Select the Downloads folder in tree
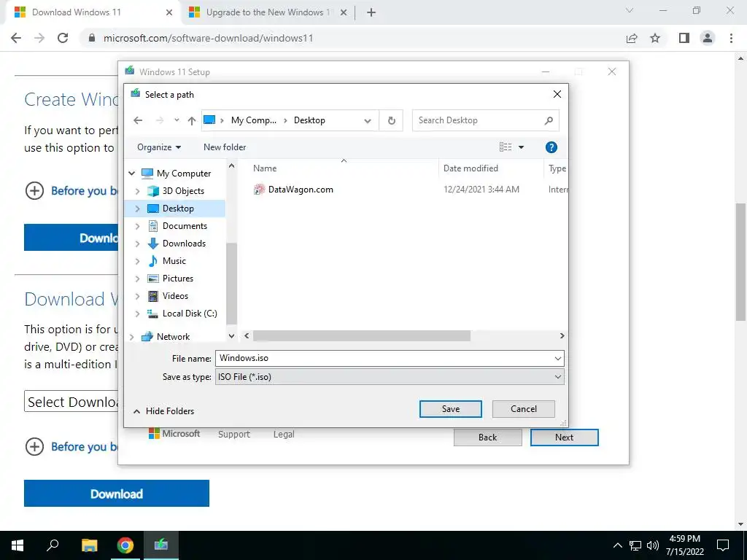Viewport: 747px width, 560px height. [184, 244]
